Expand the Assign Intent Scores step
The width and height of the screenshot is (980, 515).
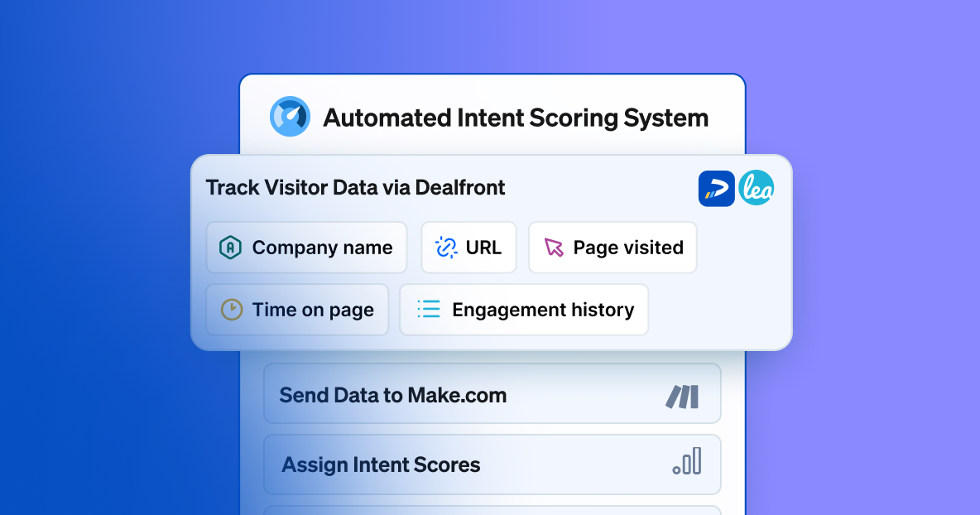[x=492, y=464]
